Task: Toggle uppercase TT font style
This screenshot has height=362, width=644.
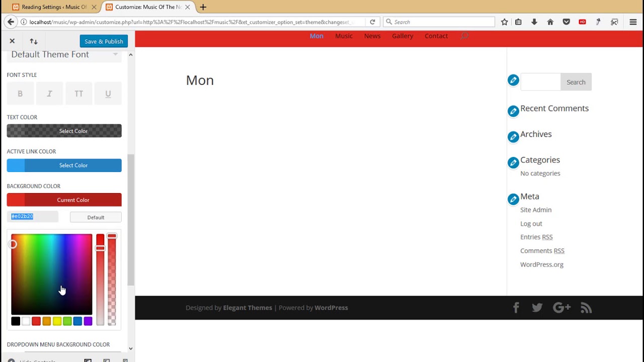Action: tap(79, 94)
